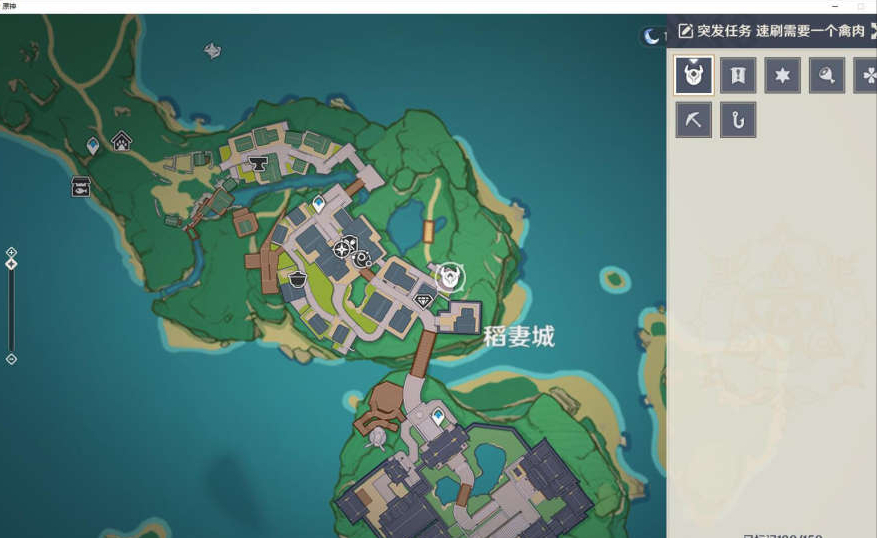Zoom out with the slider minus button
This screenshot has width=877, height=538.
coord(11,359)
